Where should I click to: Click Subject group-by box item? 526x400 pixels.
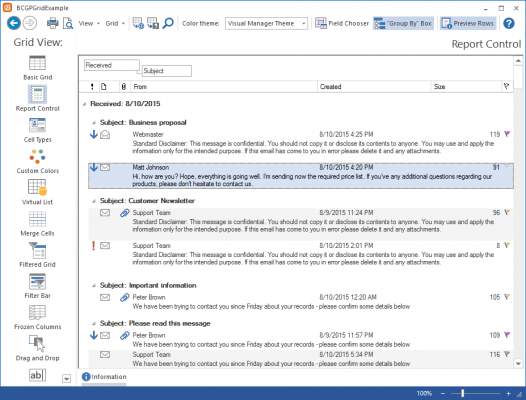167,71
